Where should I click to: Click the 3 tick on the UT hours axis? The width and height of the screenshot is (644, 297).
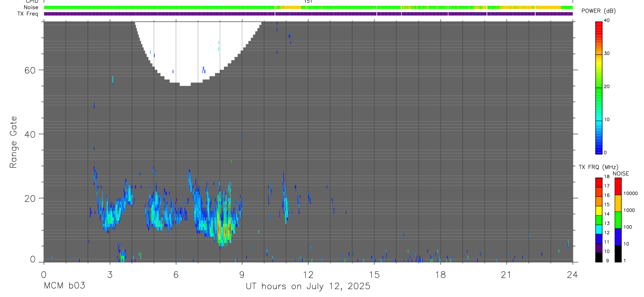(110, 274)
